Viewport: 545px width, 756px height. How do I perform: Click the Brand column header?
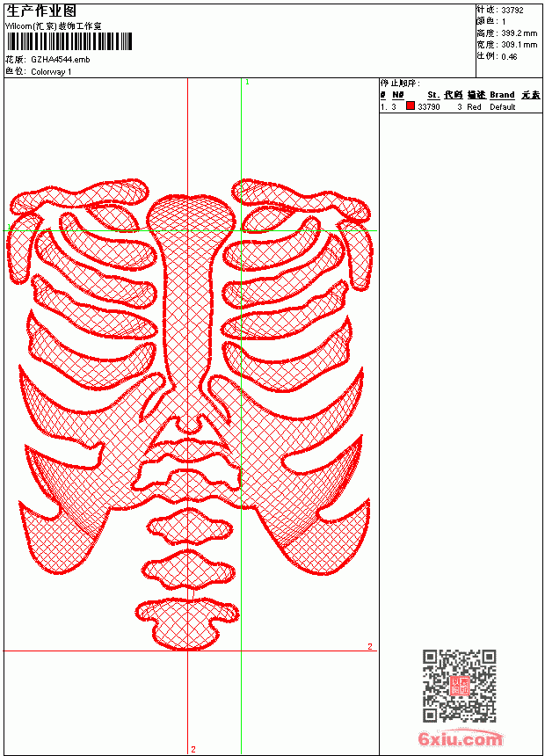pos(502,95)
